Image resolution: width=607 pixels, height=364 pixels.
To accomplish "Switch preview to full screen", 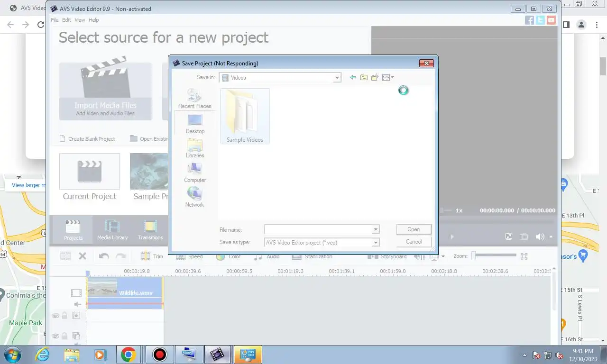I will pyautogui.click(x=509, y=237).
